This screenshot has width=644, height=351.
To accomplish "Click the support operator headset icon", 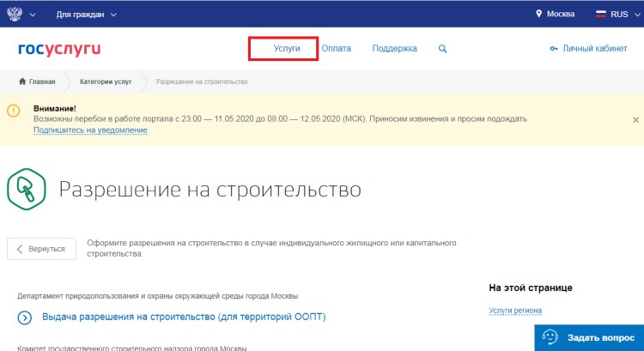I will [550, 337].
